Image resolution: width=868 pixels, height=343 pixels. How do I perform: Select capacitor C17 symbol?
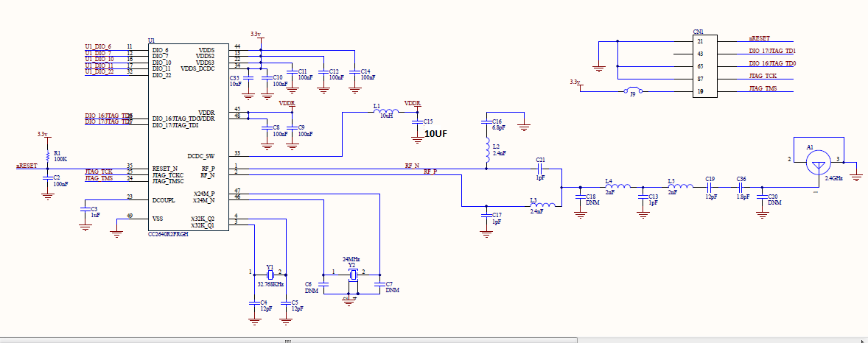486,215
